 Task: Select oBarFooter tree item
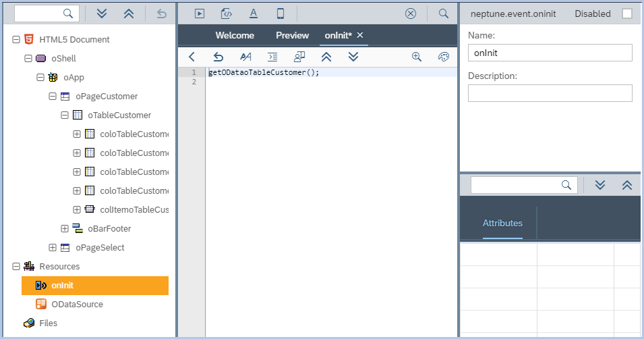click(109, 228)
